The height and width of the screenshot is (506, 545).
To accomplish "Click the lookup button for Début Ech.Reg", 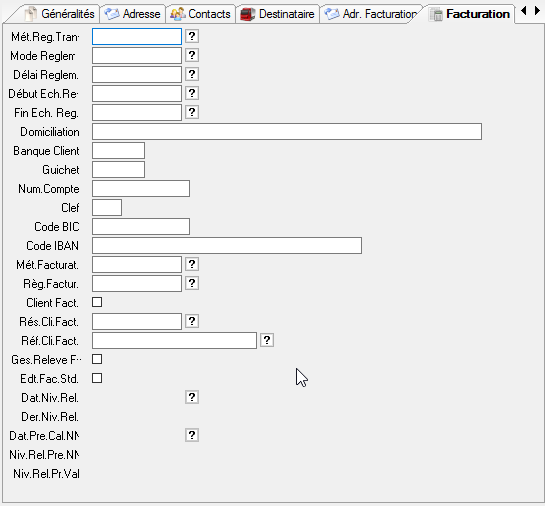I will (192, 93).
